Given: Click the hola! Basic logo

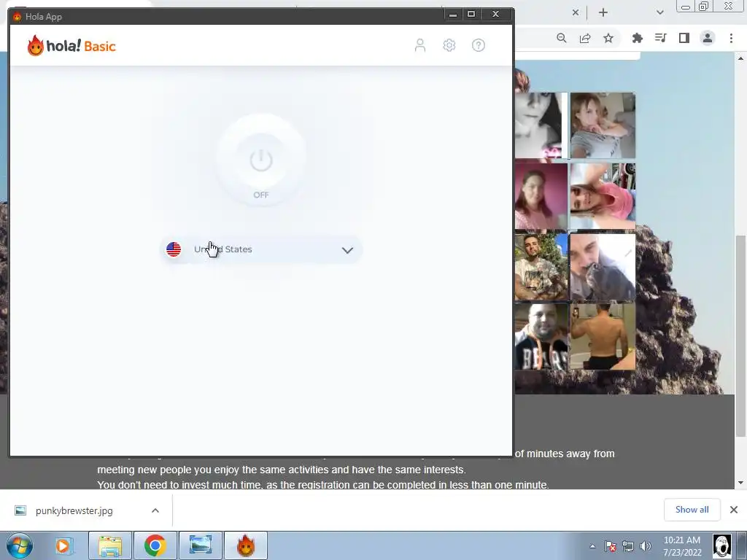Looking at the screenshot, I should click(71, 46).
